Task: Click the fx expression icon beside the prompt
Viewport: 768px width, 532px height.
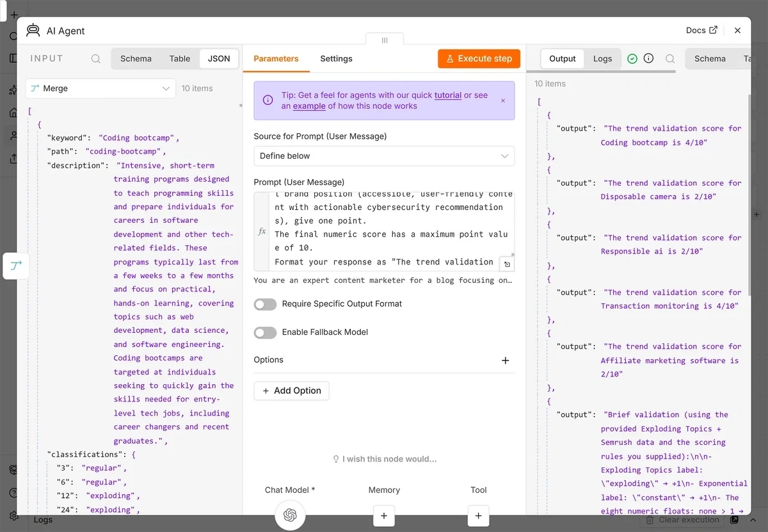Action: pos(262,231)
